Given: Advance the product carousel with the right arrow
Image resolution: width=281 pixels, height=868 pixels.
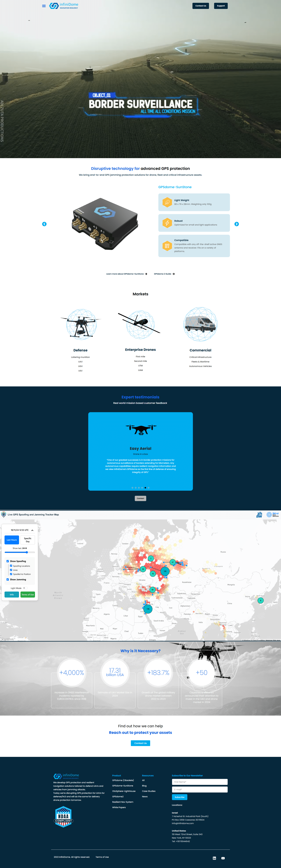Looking at the screenshot, I should click(237, 224).
